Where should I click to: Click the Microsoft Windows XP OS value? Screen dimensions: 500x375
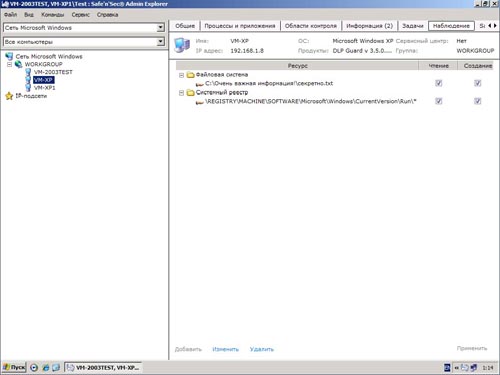(363, 41)
